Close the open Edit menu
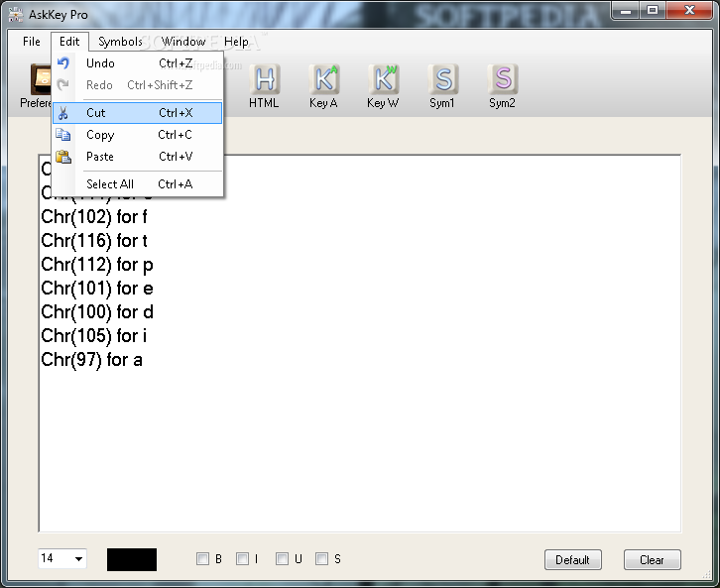 click(69, 42)
